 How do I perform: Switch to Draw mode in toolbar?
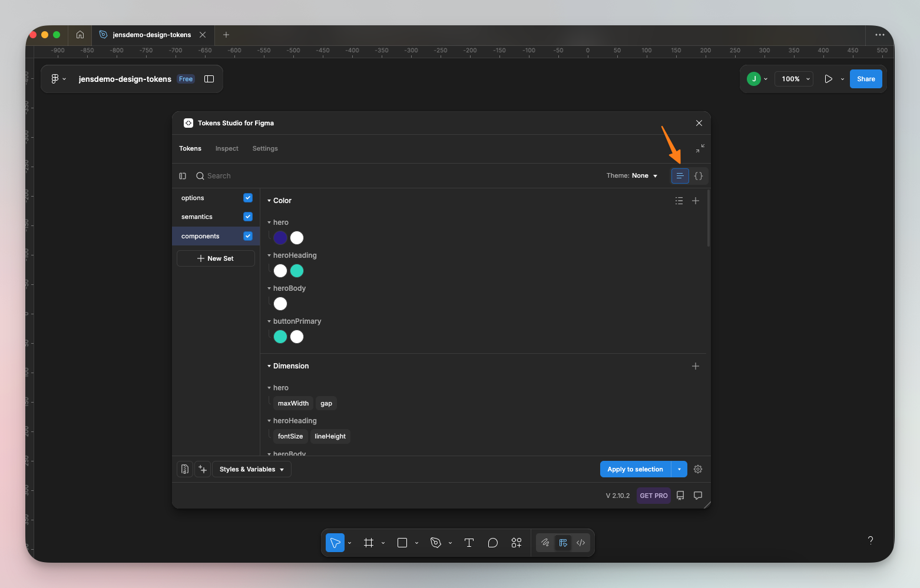tap(545, 543)
